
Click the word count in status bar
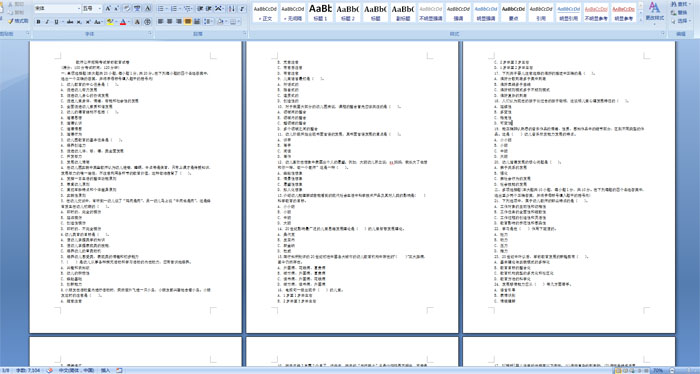pyautogui.click(x=28, y=370)
